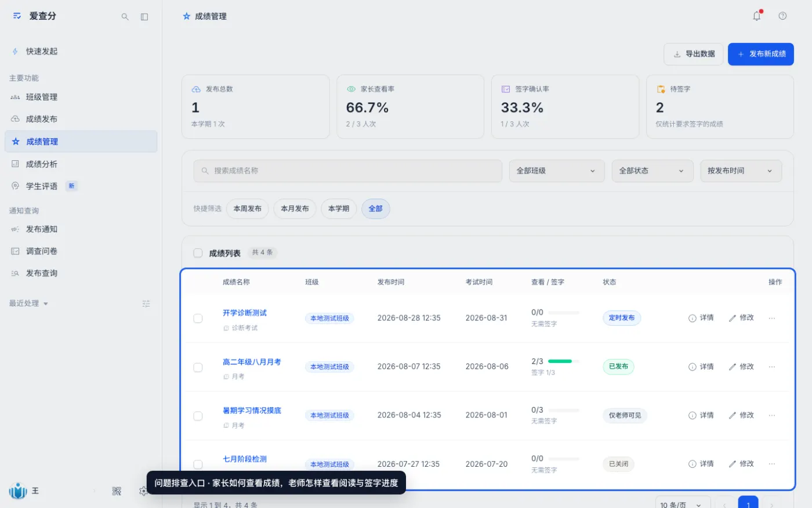Click the star icon beside the 成绩管理 title
The height and width of the screenshot is (508, 812).
[186, 16]
